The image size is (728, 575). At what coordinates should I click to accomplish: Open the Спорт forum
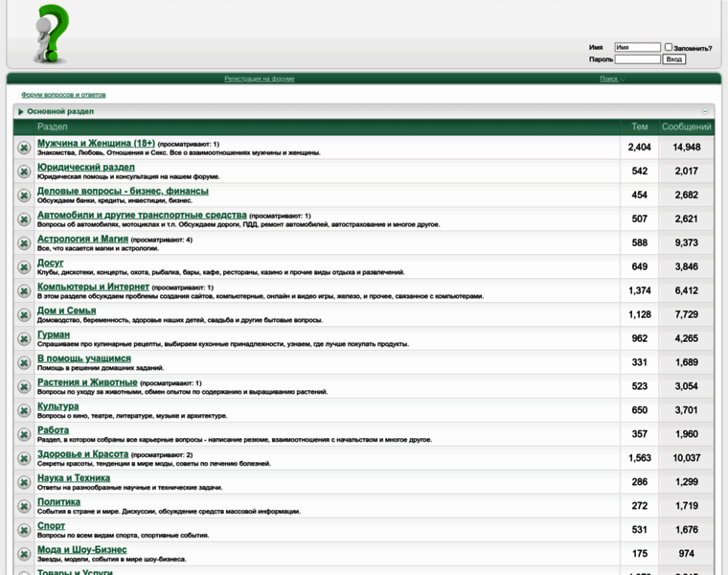point(51,526)
